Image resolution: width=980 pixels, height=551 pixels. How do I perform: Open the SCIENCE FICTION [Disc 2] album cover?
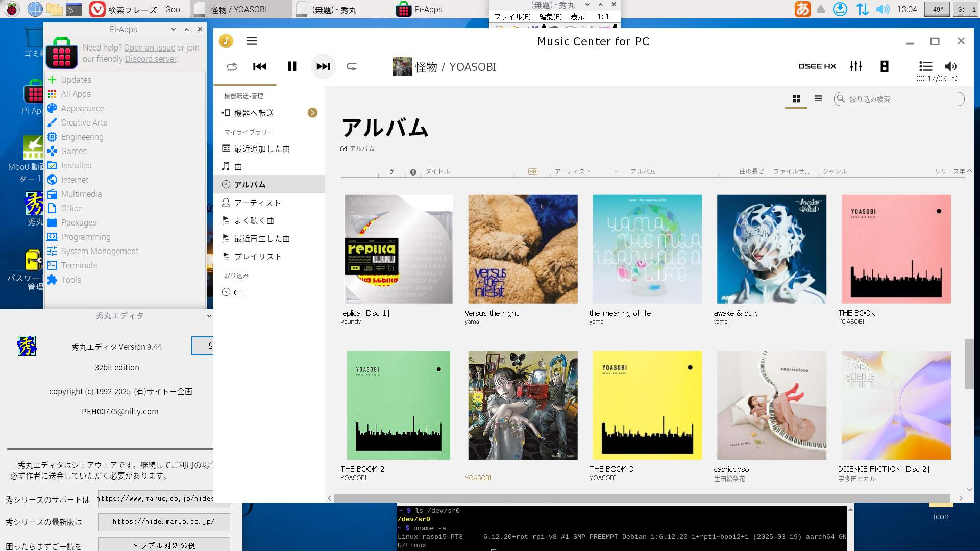tap(896, 405)
